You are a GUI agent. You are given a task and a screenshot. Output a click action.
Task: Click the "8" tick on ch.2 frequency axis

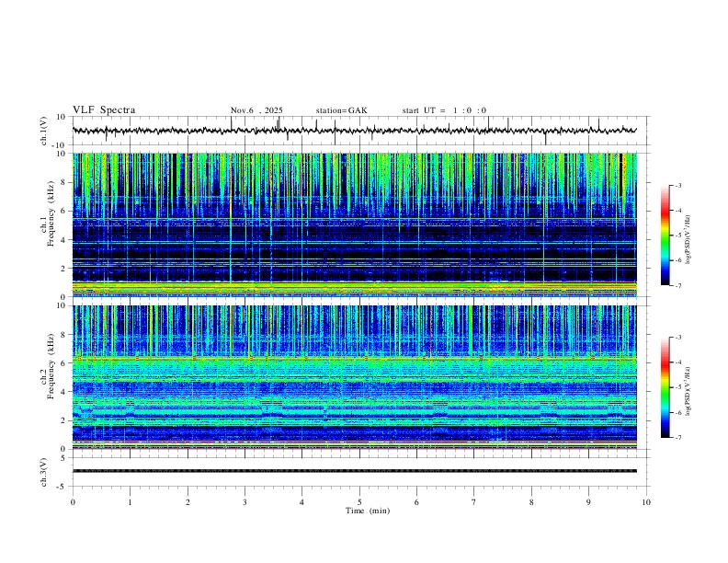[63, 335]
